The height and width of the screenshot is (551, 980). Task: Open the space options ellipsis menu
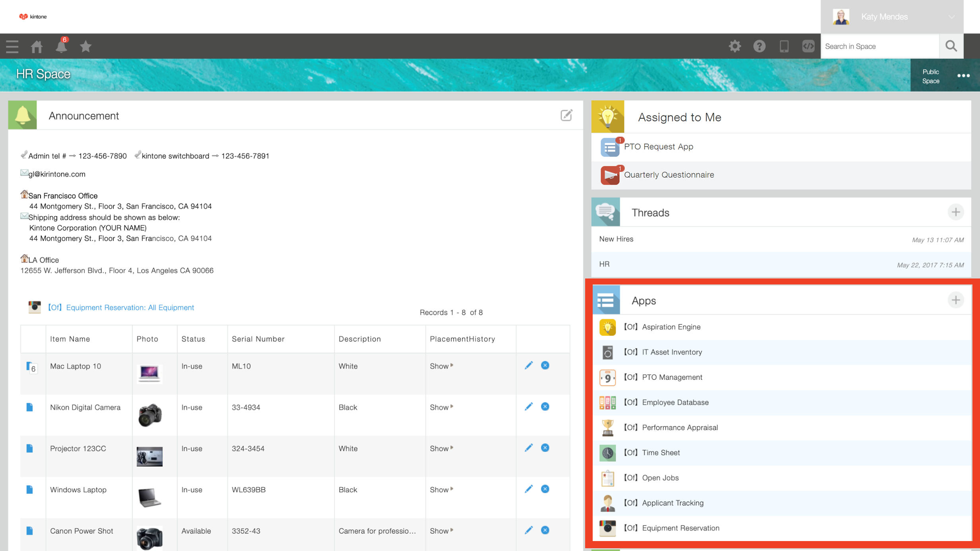(963, 75)
